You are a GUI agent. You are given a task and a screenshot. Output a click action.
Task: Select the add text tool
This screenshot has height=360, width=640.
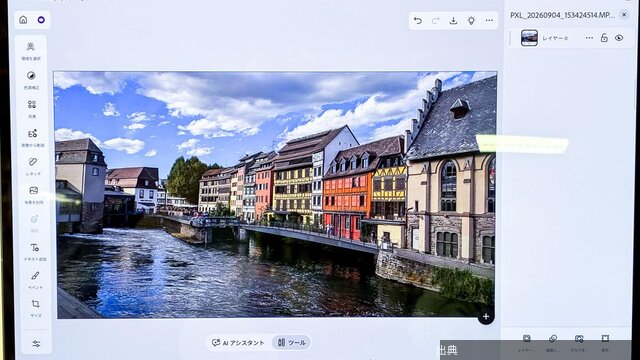[35, 251]
